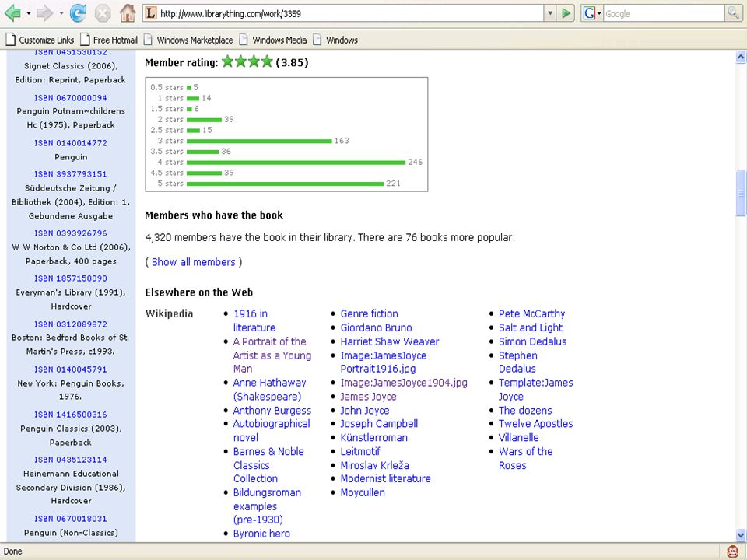Open the Autobiographical novel link

[x=272, y=430]
